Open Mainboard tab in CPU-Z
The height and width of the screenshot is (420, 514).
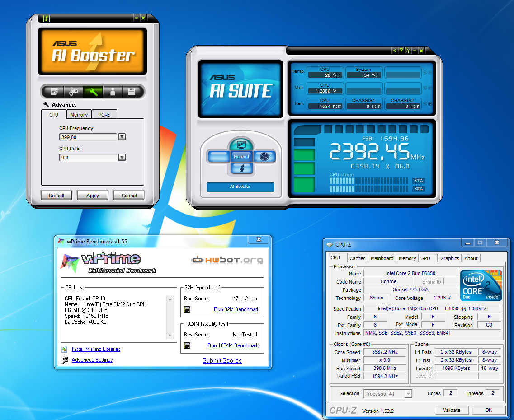tap(382, 258)
